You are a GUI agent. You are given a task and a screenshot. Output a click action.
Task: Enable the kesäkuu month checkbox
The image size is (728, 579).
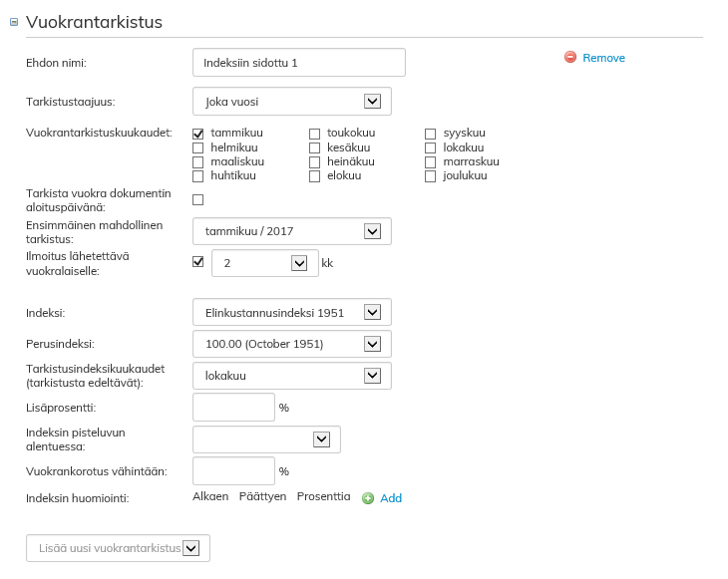click(314, 147)
